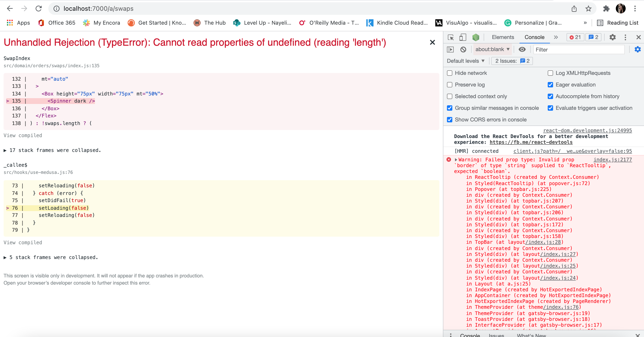Expand the 5 collapsed stack frames

click(51, 257)
